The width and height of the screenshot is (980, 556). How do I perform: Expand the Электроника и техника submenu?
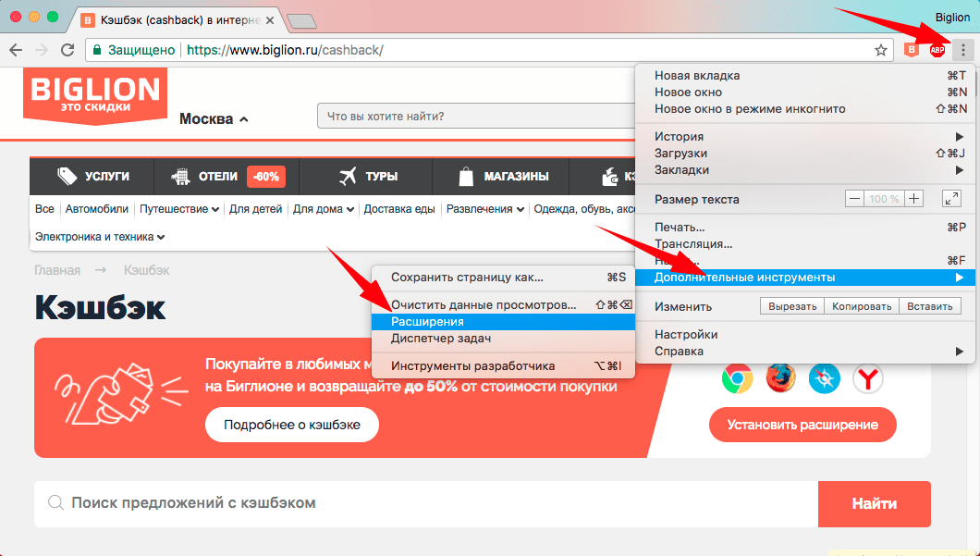tap(100, 237)
